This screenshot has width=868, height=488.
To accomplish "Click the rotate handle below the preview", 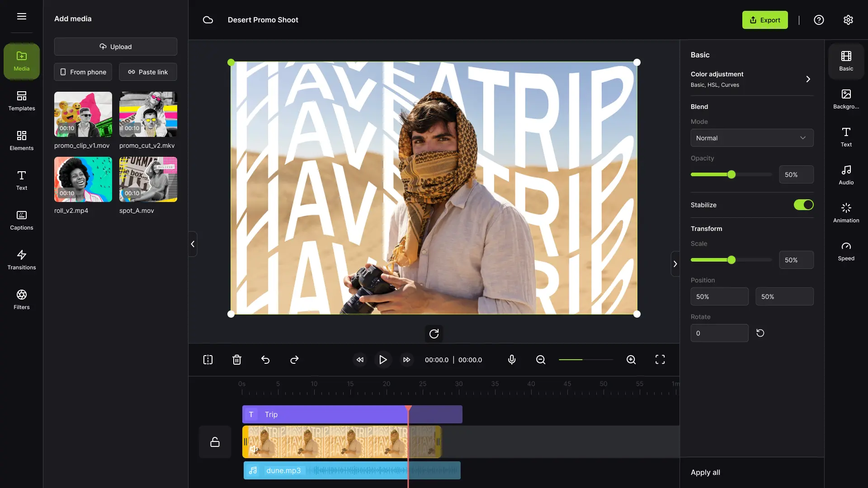I will [434, 333].
